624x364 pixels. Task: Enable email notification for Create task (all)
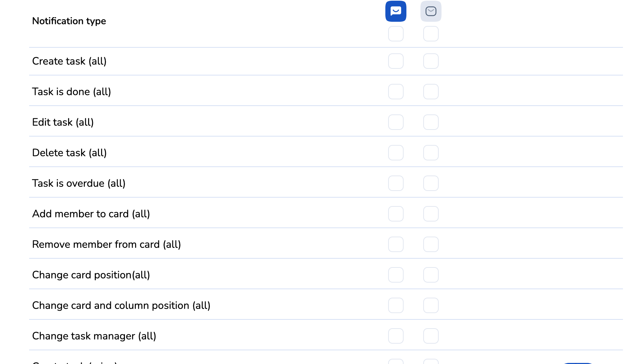[431, 61]
